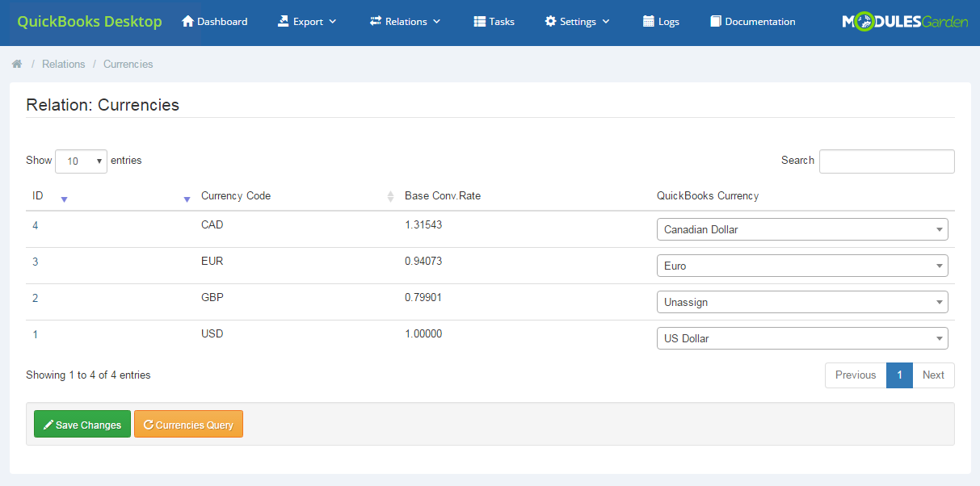Click the Save Changes button
Viewport: 980px width, 486px height.
(x=82, y=424)
